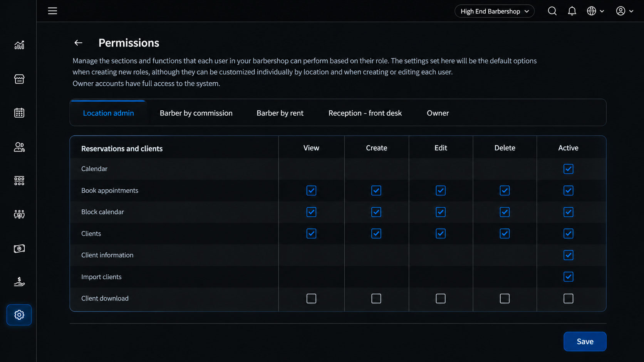Viewport: 644px width, 362px height.
Task: Uncheck Book appointments Active checkbox
Action: pos(569,190)
